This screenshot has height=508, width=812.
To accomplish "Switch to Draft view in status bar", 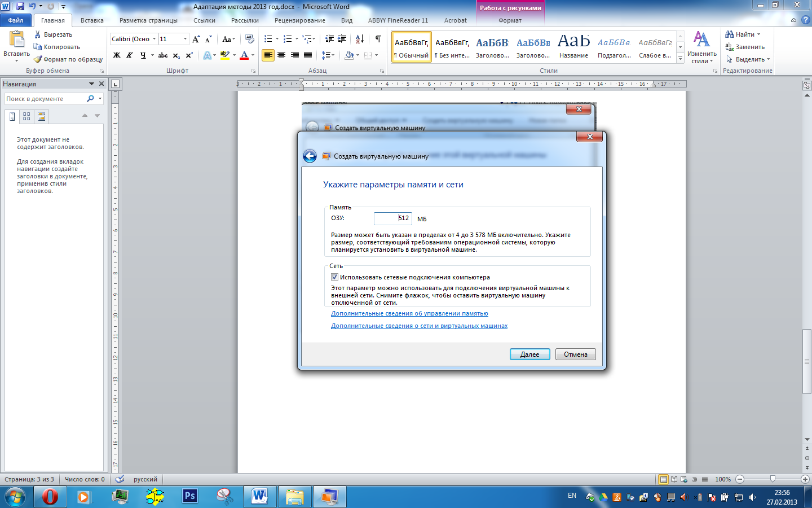I will click(x=704, y=479).
